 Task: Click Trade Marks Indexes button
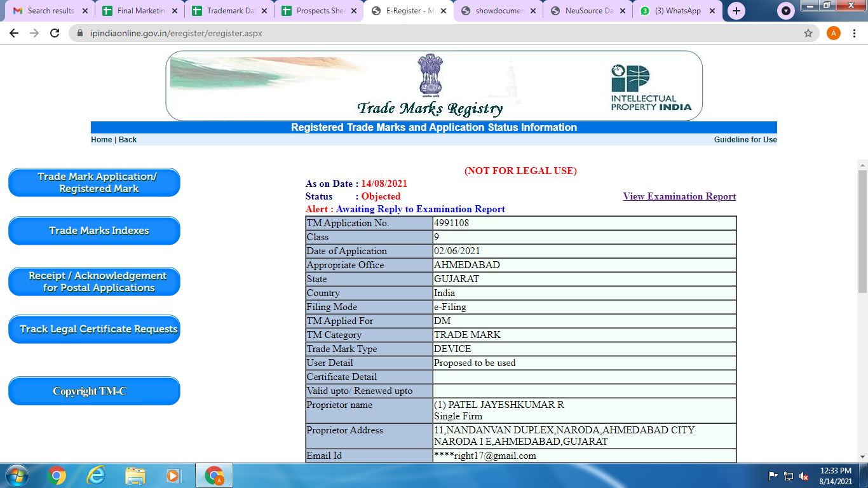[94, 231]
